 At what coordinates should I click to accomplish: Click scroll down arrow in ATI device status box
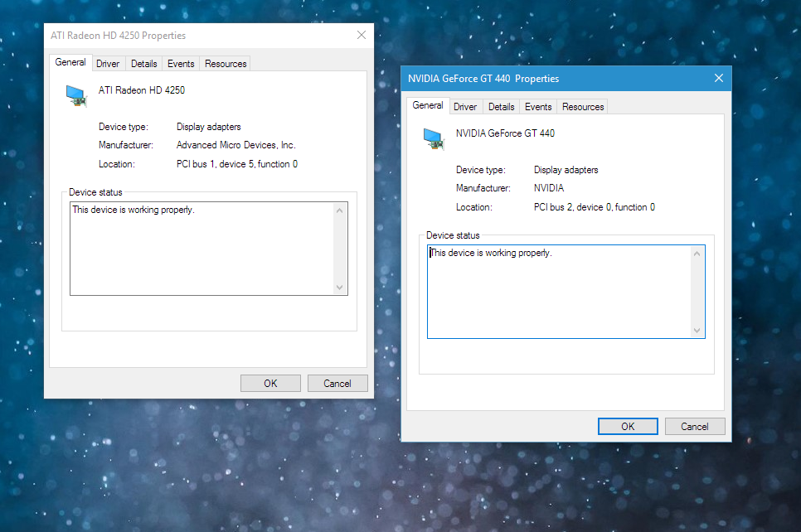[340, 288]
